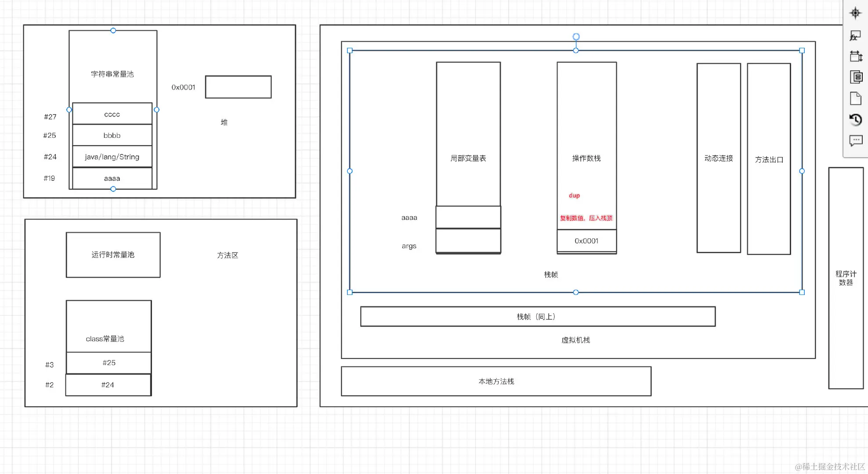Click the top-left resize handle of selected frame
This screenshot has height=474, width=868.
[x=350, y=51]
